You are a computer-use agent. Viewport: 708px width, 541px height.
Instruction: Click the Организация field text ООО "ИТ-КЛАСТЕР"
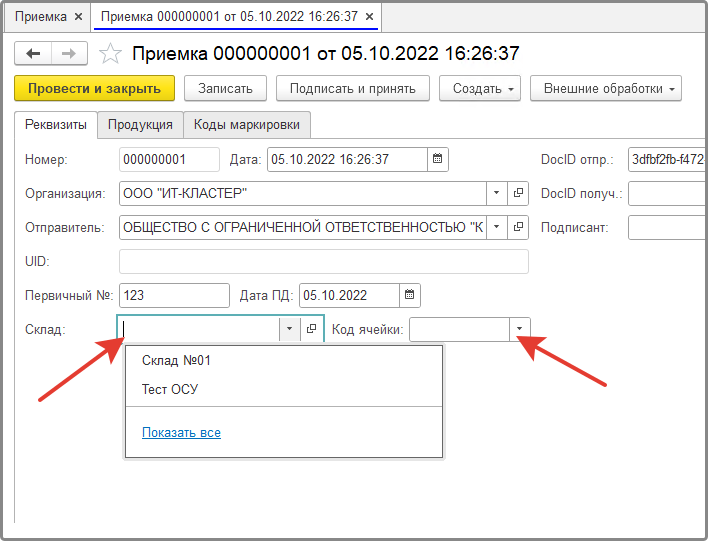(x=185, y=193)
